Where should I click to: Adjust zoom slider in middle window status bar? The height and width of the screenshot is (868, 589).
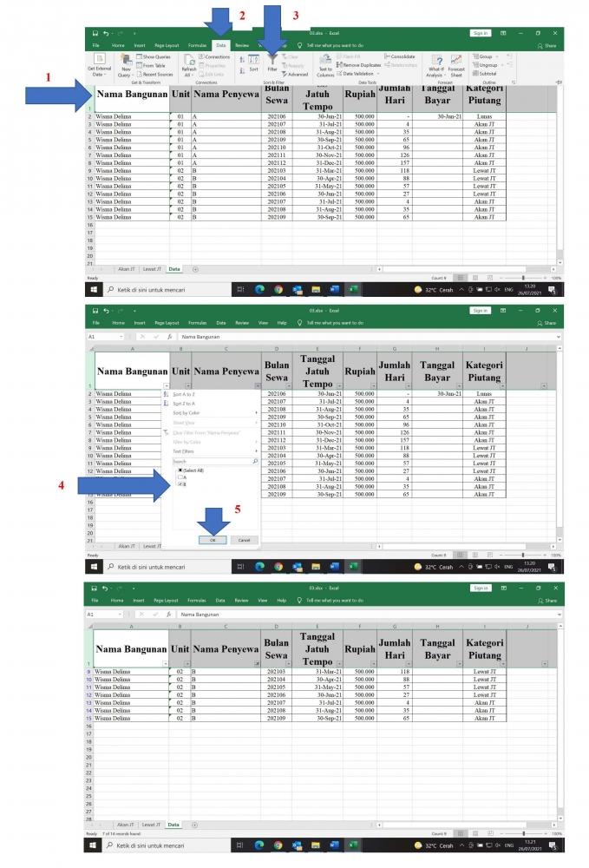(x=523, y=555)
